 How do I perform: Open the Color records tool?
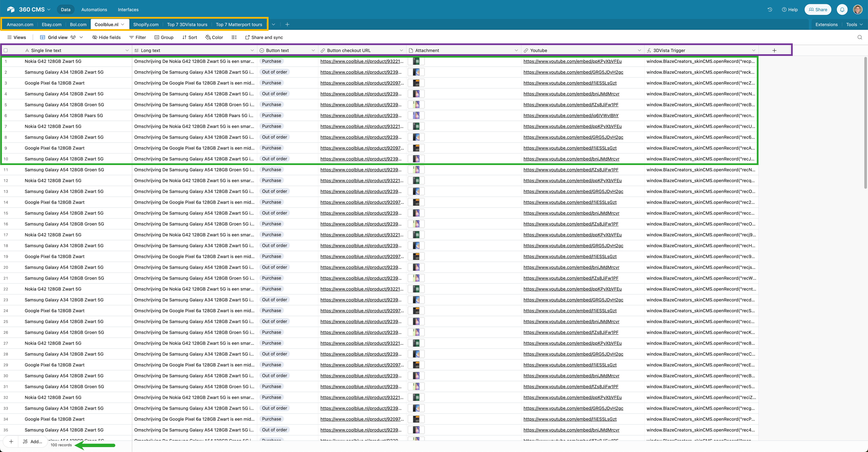coord(214,37)
